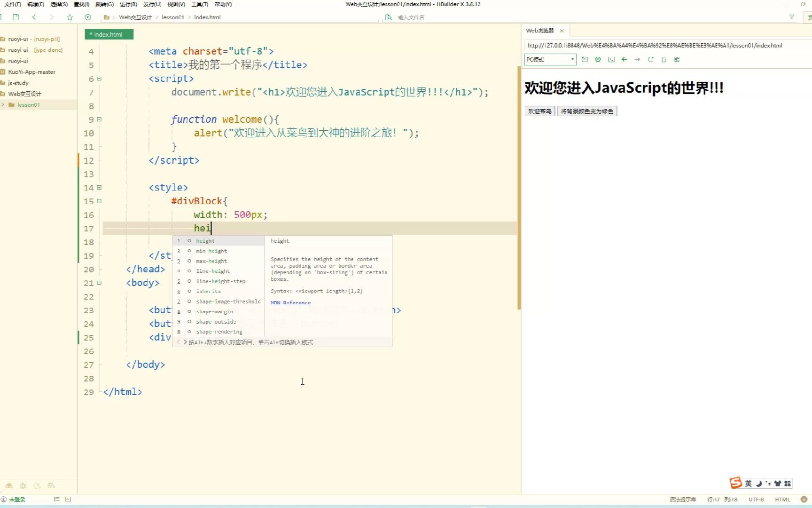Open the browser console icon

click(x=611, y=60)
